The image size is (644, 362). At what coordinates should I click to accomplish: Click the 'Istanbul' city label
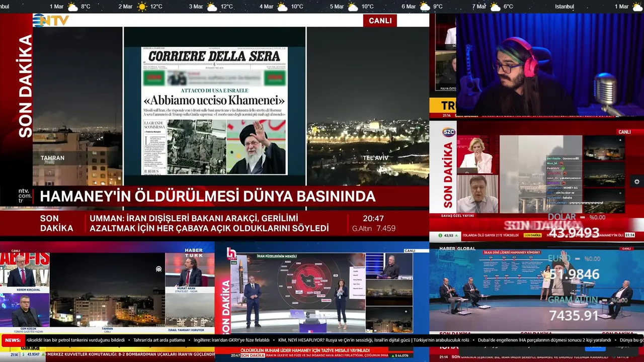click(565, 7)
